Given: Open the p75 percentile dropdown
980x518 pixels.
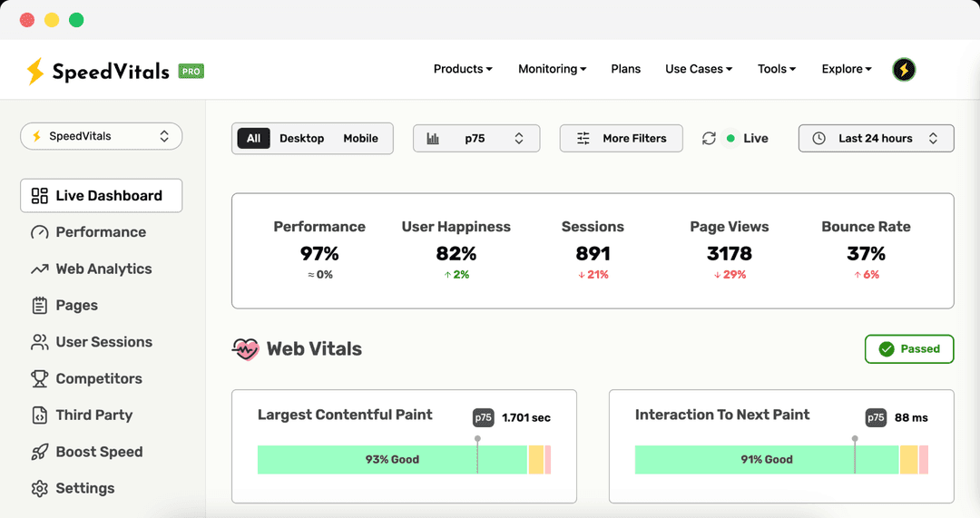Looking at the screenshot, I should 475,138.
